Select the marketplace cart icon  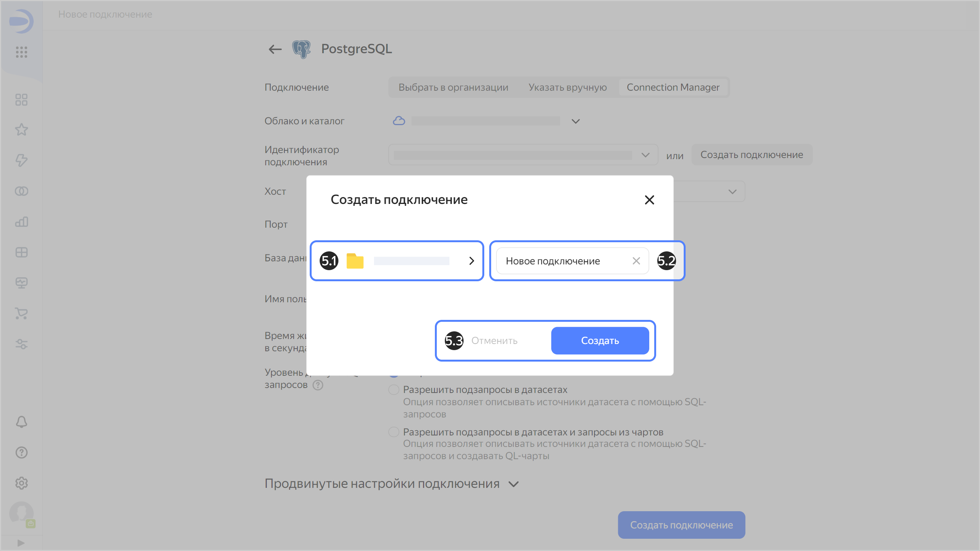(x=21, y=313)
